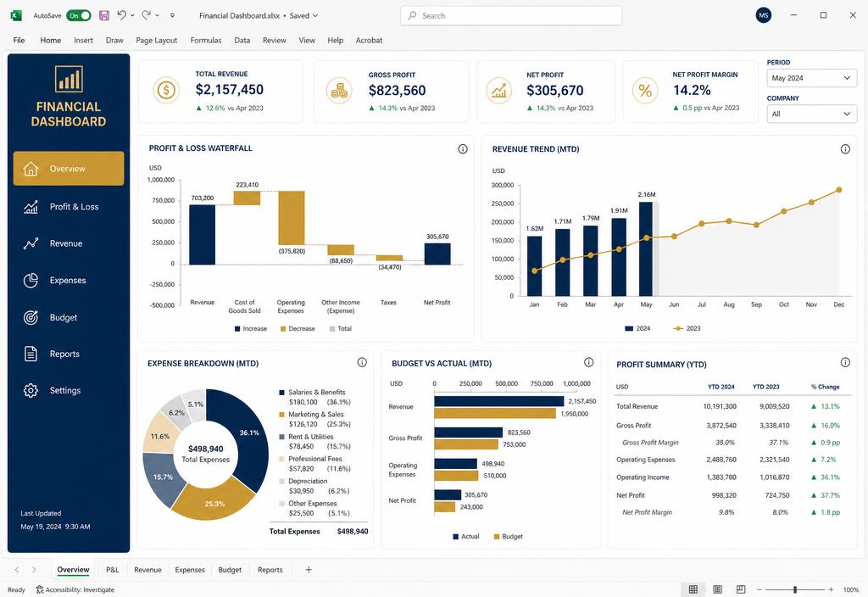The image size is (868, 597).
Task: Switch to the P&L sheet tab
Action: pyautogui.click(x=113, y=569)
